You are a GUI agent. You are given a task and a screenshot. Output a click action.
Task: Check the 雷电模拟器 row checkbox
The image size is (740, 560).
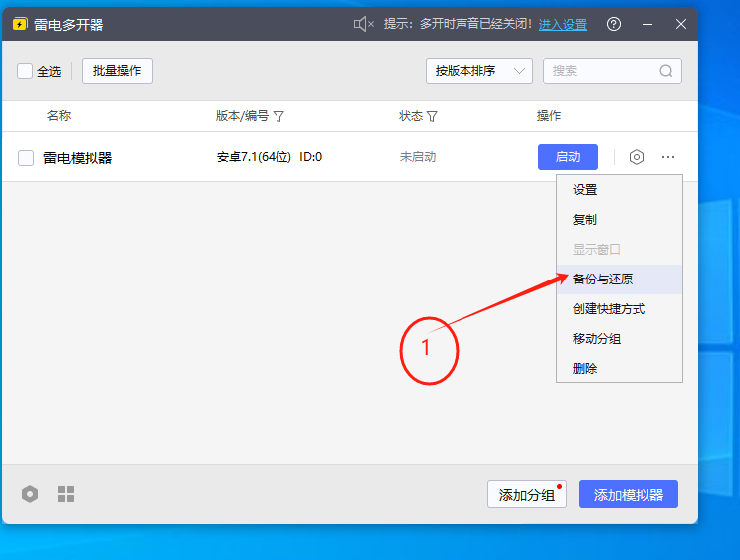tap(26, 157)
